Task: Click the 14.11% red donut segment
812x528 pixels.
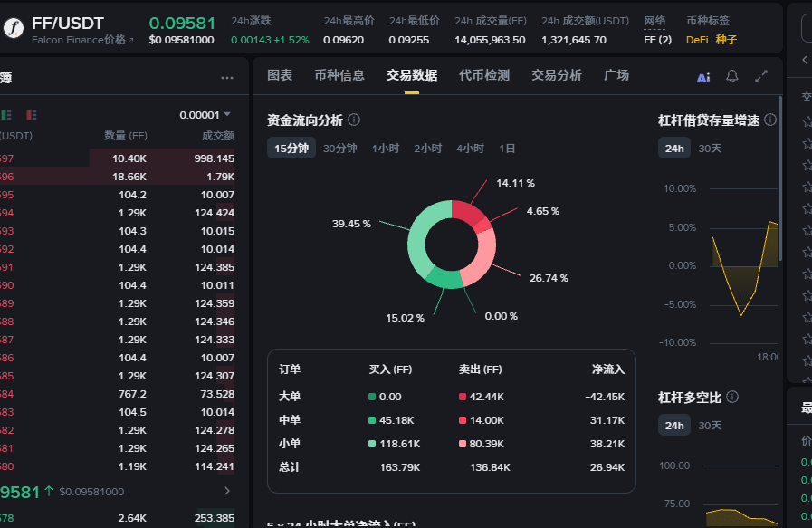Action: click(x=466, y=211)
